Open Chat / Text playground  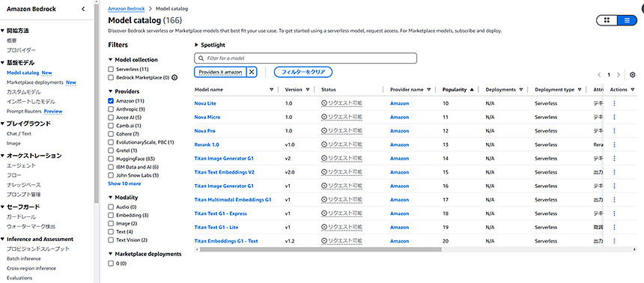[19, 134]
